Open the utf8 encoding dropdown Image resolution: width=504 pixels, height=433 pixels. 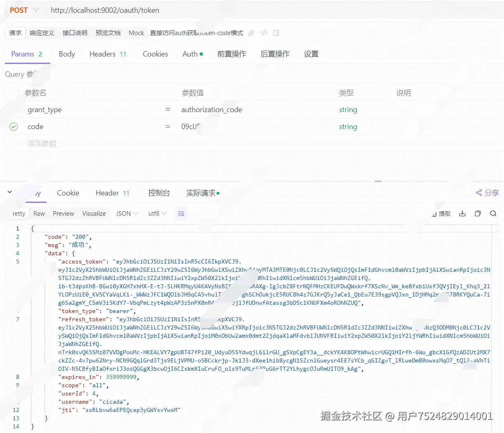[157, 214]
